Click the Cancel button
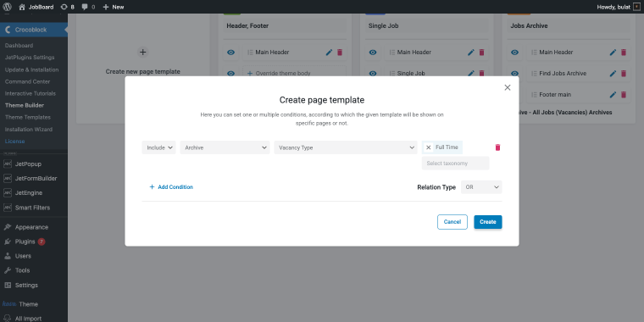This screenshot has width=644, height=322. coord(452,222)
